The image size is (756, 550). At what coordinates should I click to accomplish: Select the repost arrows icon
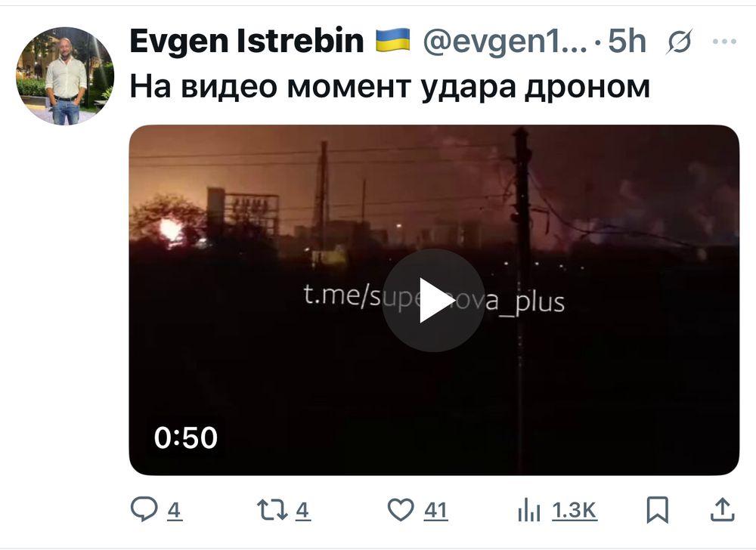(272, 510)
